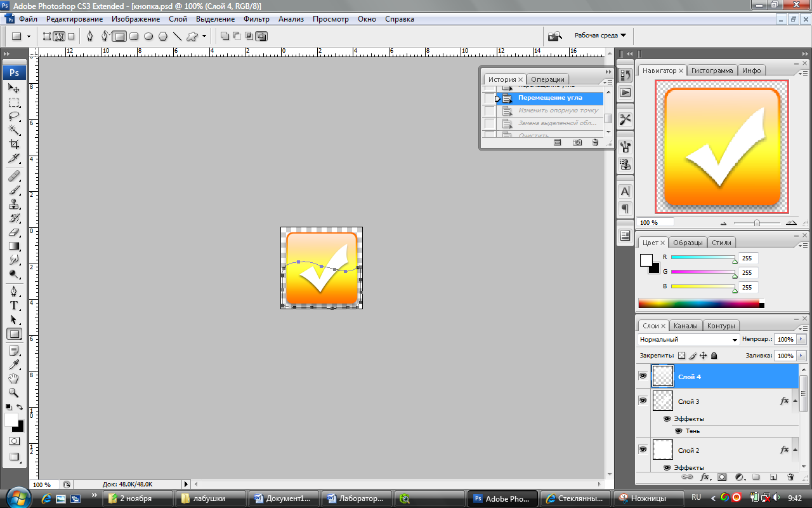
Task: Choose Freeform Pen in options bar
Action: click(x=105, y=36)
